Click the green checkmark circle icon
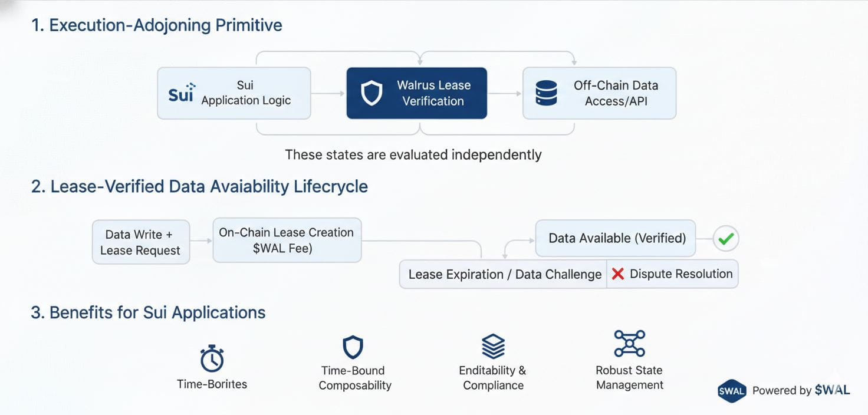This screenshot has width=868, height=415. (726, 239)
